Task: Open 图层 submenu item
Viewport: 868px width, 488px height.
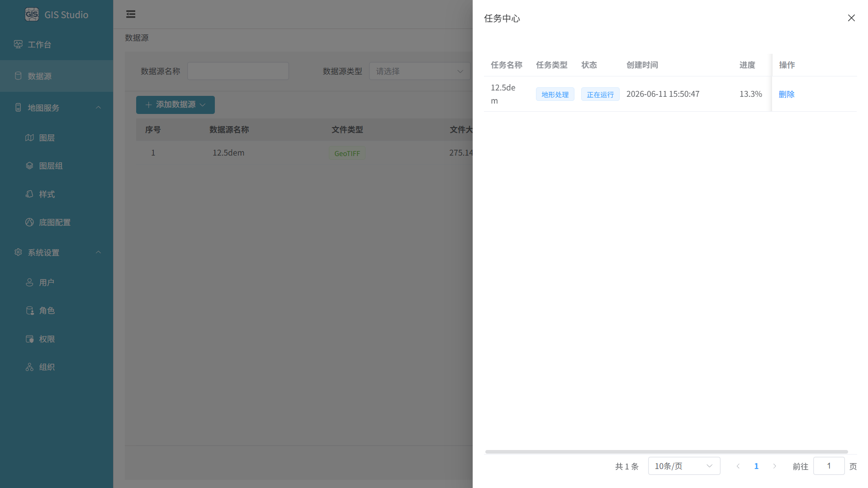Action: coord(57,137)
